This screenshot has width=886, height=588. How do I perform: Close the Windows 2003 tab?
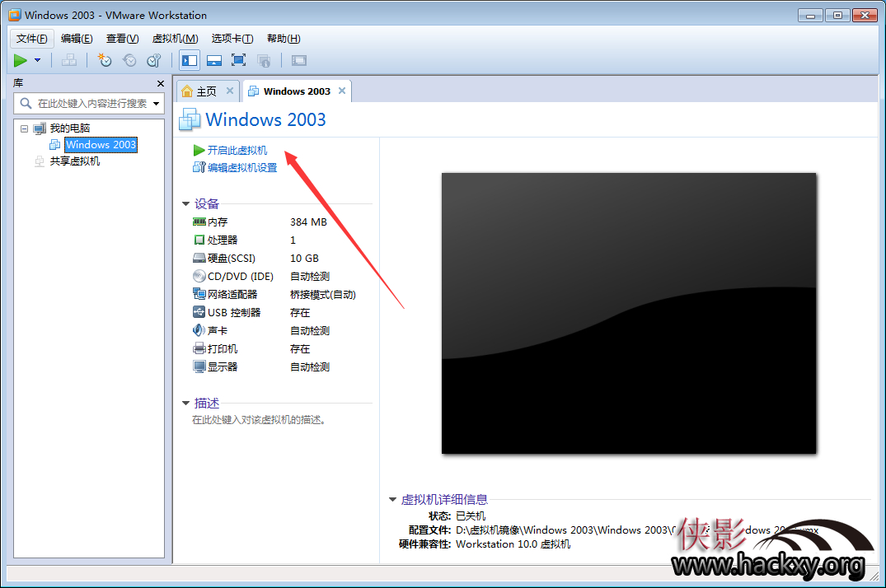(342, 91)
